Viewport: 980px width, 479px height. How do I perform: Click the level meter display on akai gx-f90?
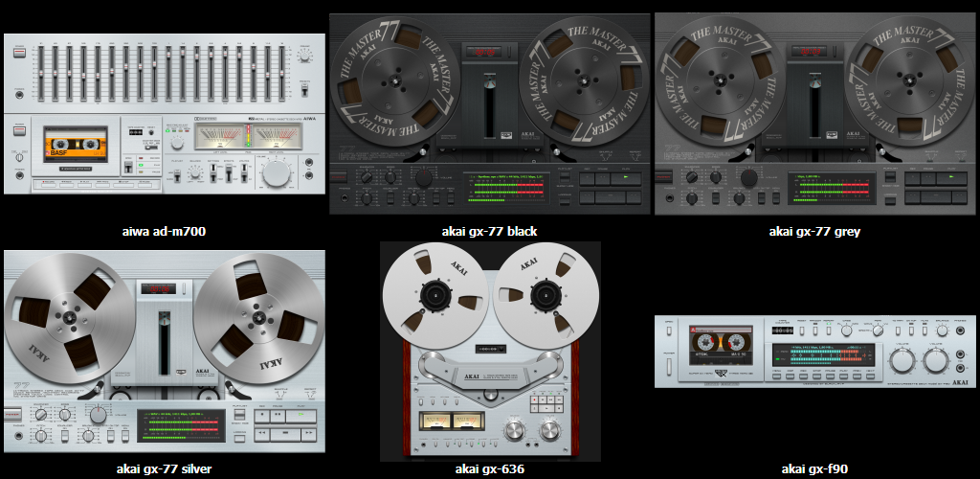(x=824, y=354)
